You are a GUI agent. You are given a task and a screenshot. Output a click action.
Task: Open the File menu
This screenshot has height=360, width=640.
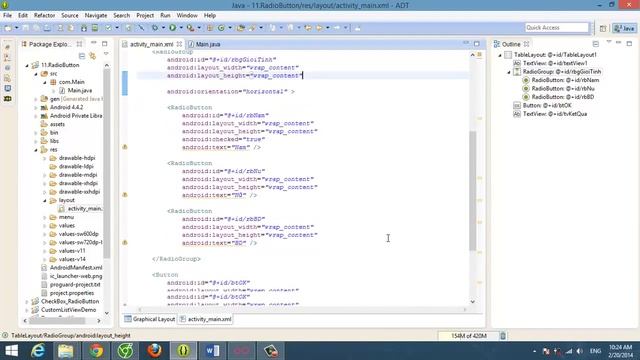click(x=7, y=15)
